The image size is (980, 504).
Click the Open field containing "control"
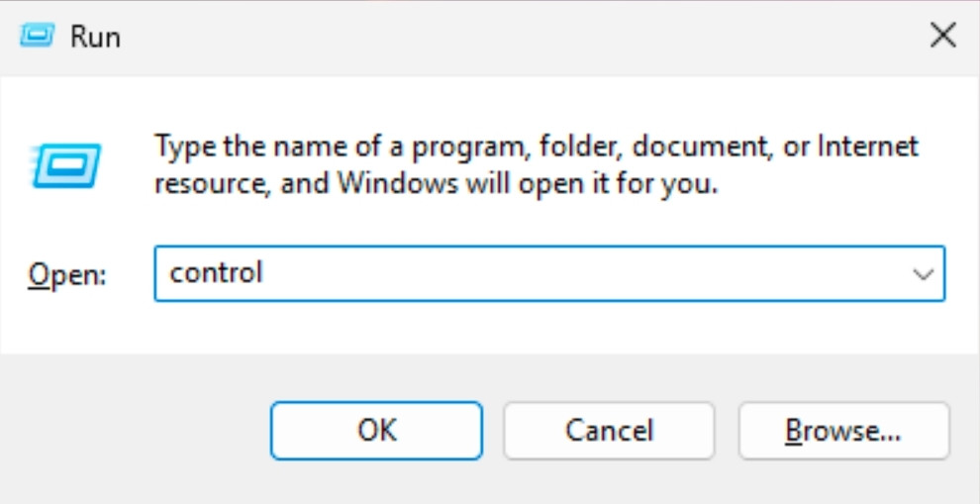[x=535, y=273]
